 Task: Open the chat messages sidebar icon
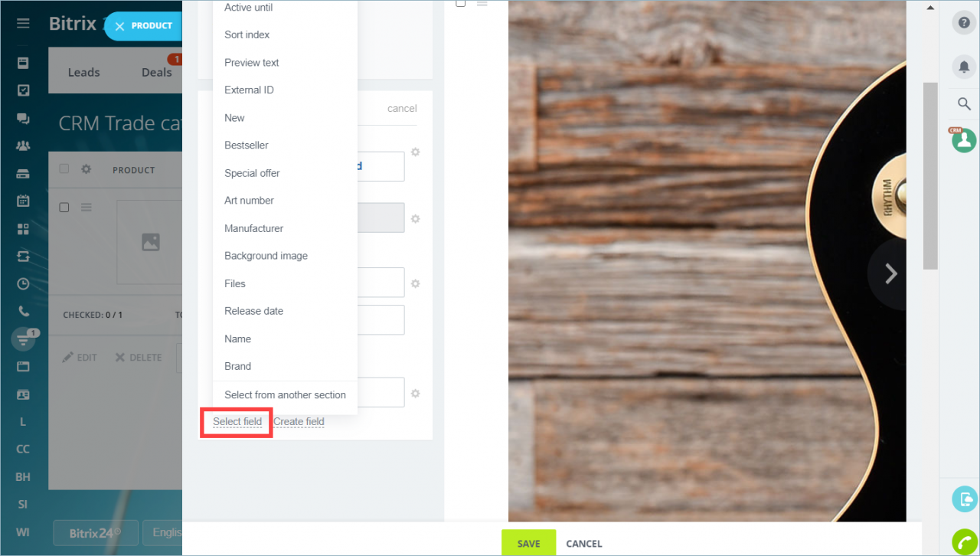coord(23,118)
